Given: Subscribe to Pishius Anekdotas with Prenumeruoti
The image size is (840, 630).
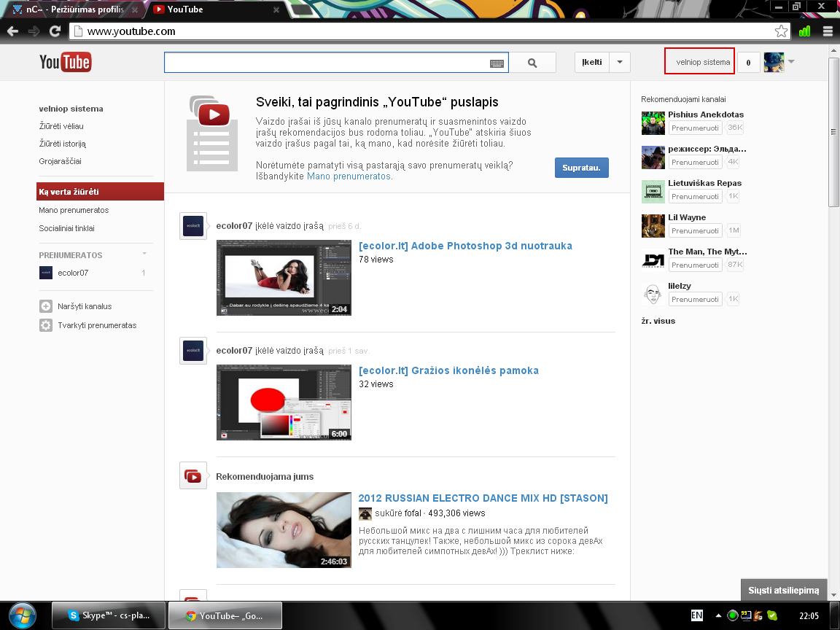Looking at the screenshot, I should pos(696,128).
